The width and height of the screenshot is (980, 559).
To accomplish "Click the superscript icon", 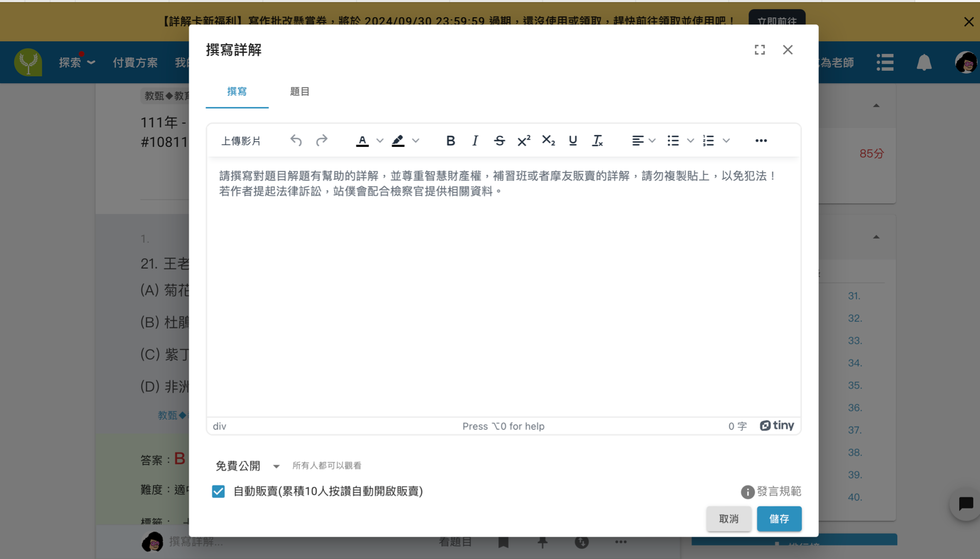I will pos(524,141).
